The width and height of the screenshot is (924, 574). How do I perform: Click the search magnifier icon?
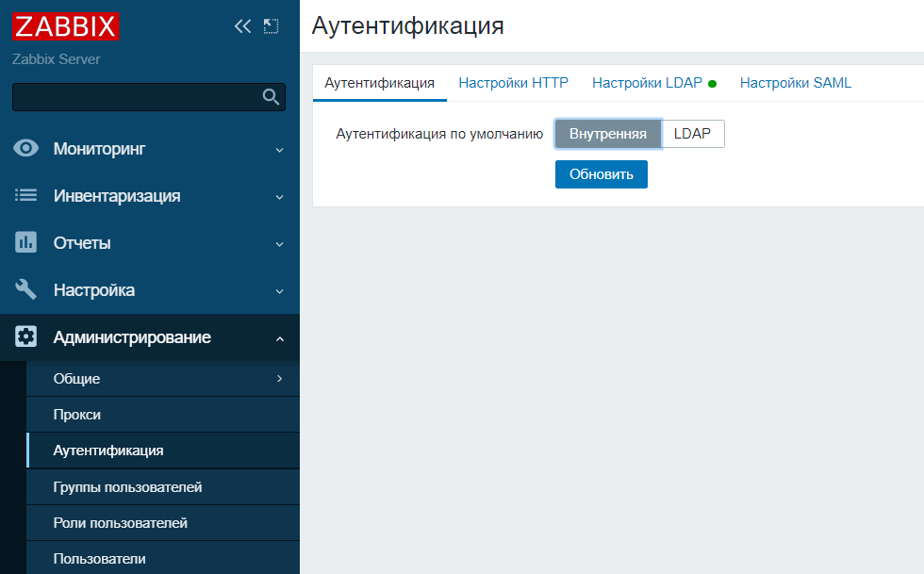[x=271, y=97]
